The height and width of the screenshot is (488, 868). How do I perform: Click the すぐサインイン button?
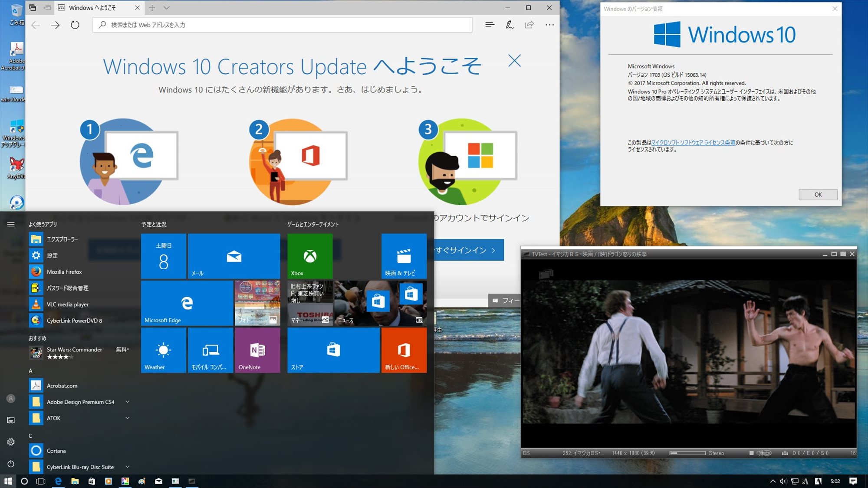[x=468, y=250]
